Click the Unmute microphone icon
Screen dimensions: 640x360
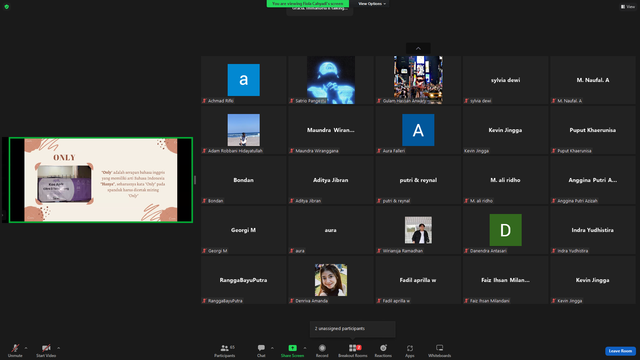[15, 348]
